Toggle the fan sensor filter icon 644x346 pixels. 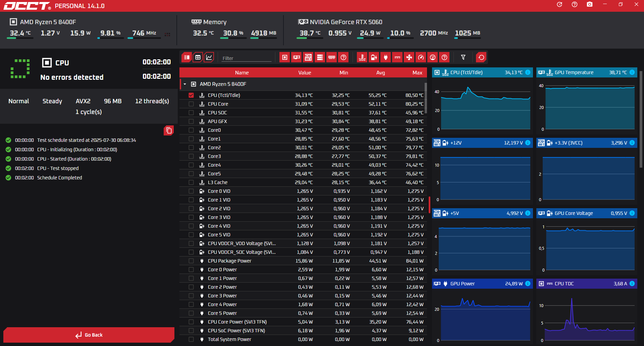click(x=409, y=57)
